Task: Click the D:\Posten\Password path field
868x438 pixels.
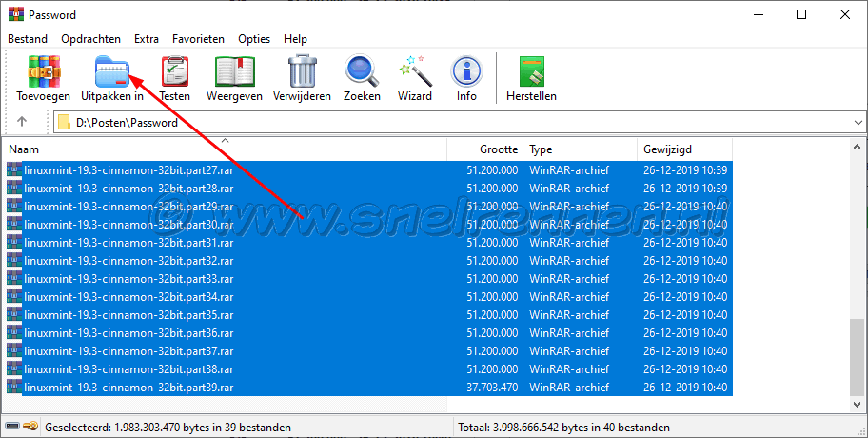Action: pos(460,123)
